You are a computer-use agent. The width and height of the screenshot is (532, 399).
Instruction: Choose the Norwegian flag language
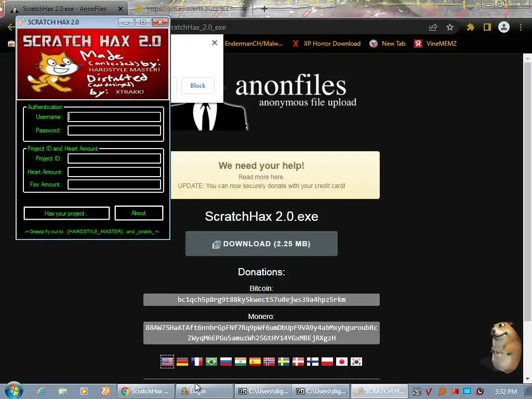coord(269,362)
